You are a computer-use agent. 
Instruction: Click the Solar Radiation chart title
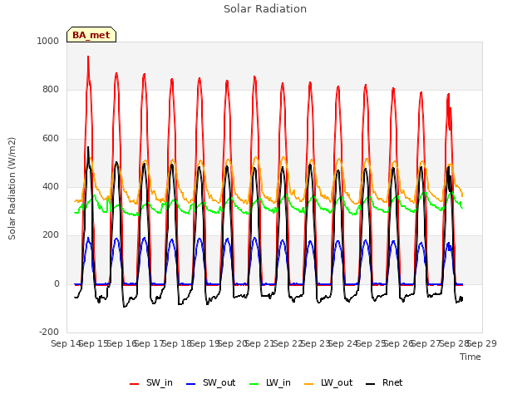tap(265, 9)
